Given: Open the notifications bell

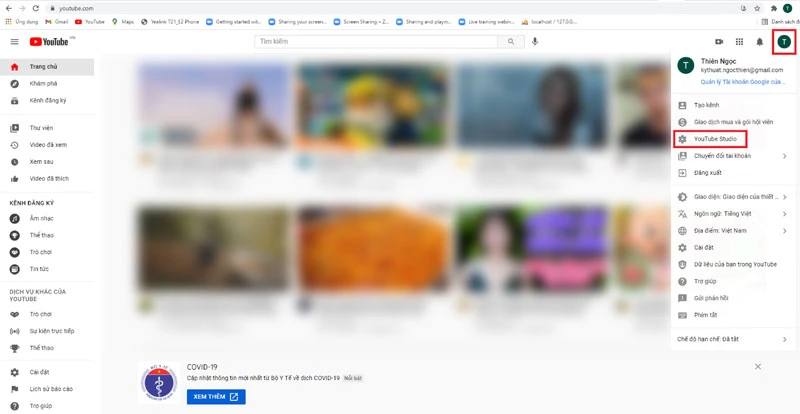Looking at the screenshot, I should (760, 42).
